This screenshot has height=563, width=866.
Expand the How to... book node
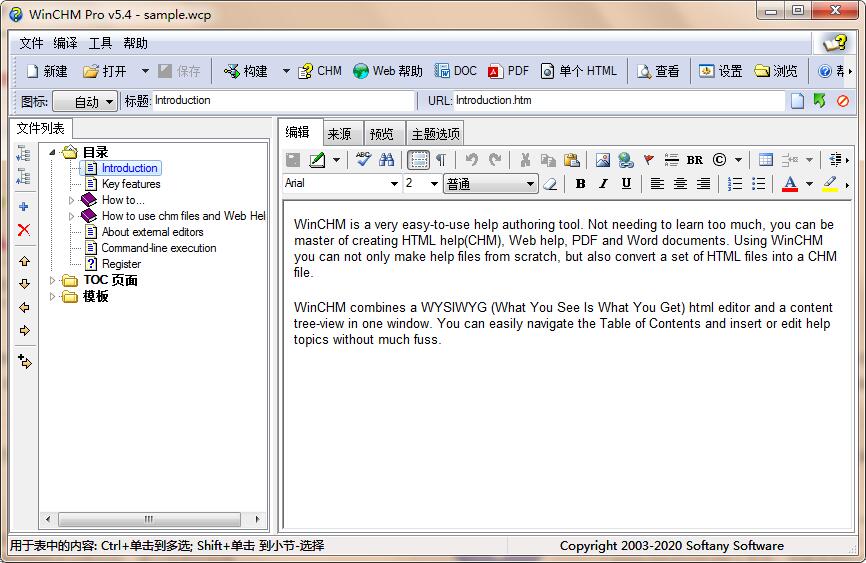coord(71,200)
